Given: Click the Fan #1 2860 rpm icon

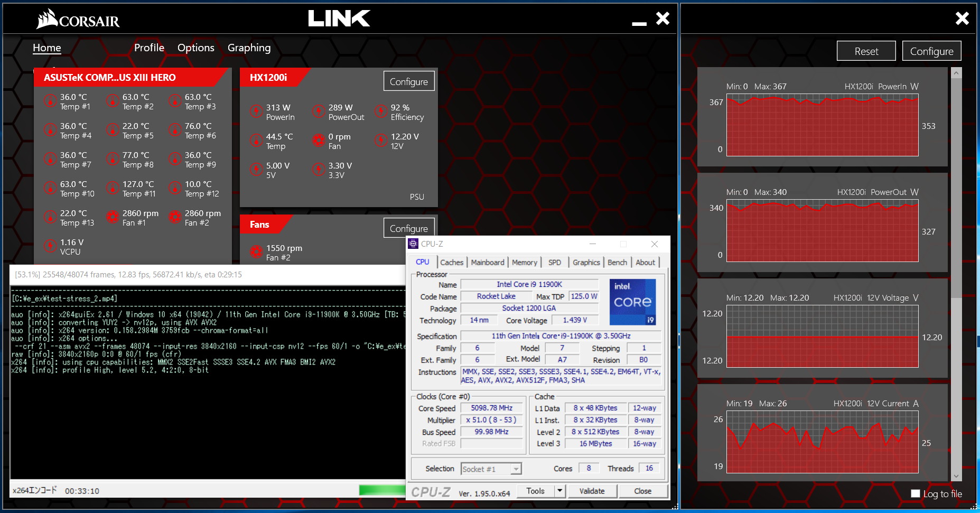Looking at the screenshot, I should (113, 217).
